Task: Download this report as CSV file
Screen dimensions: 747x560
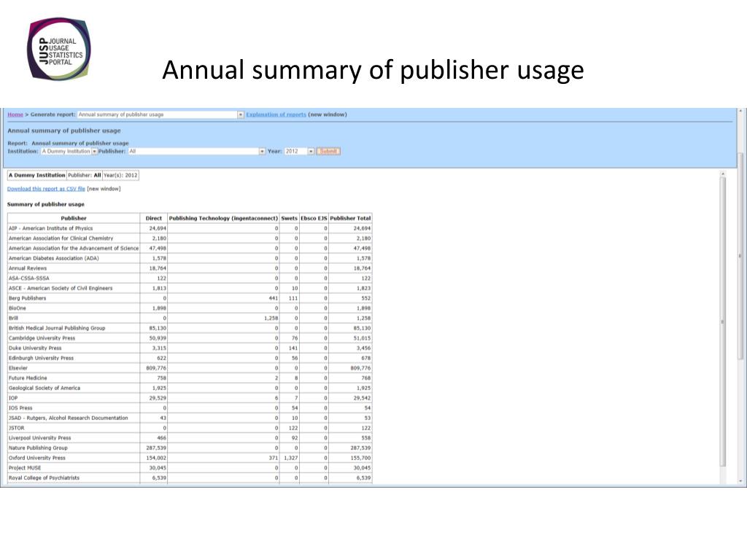Action: pyautogui.click(x=46, y=189)
